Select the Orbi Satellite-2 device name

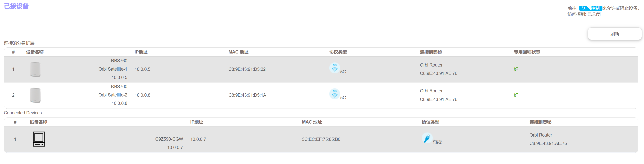tap(112, 95)
